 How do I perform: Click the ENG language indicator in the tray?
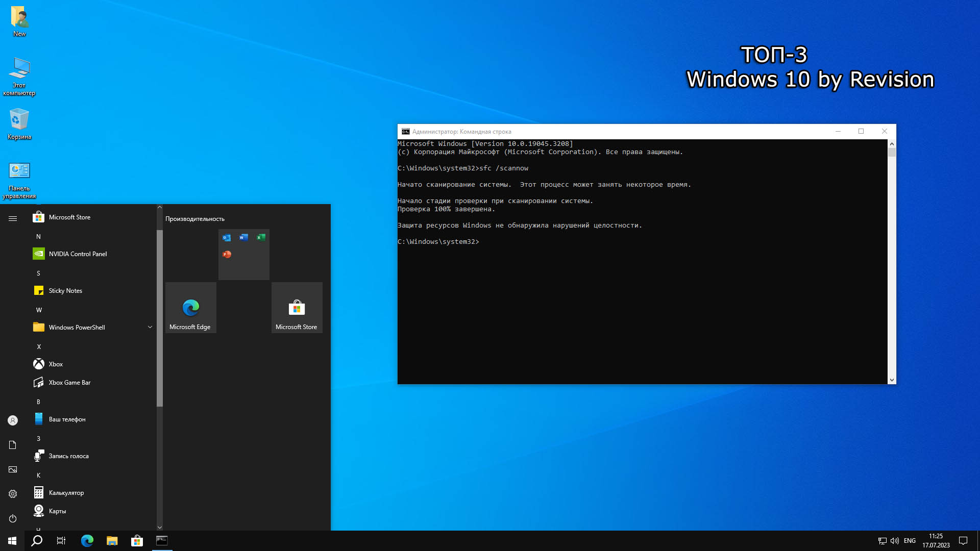(910, 541)
